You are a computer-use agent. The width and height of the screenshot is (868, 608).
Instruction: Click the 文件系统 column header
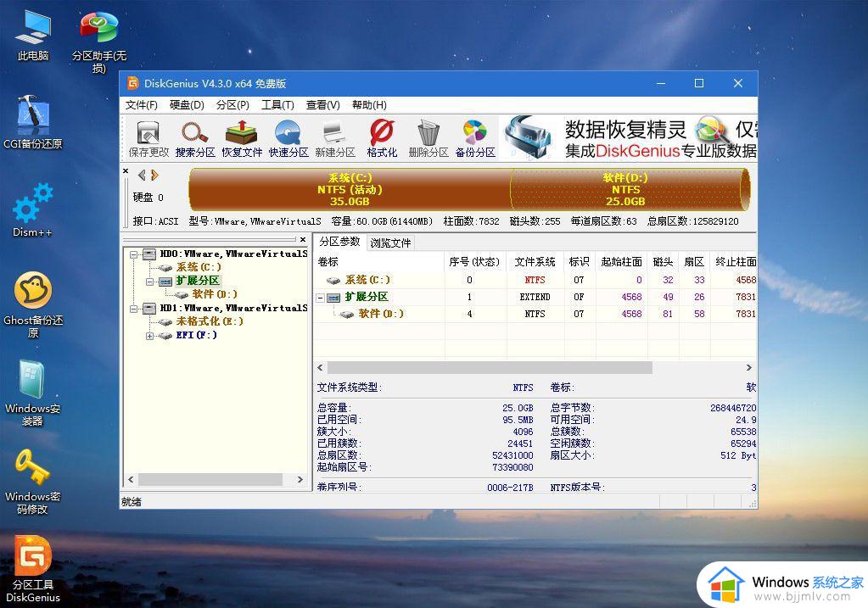click(x=535, y=262)
